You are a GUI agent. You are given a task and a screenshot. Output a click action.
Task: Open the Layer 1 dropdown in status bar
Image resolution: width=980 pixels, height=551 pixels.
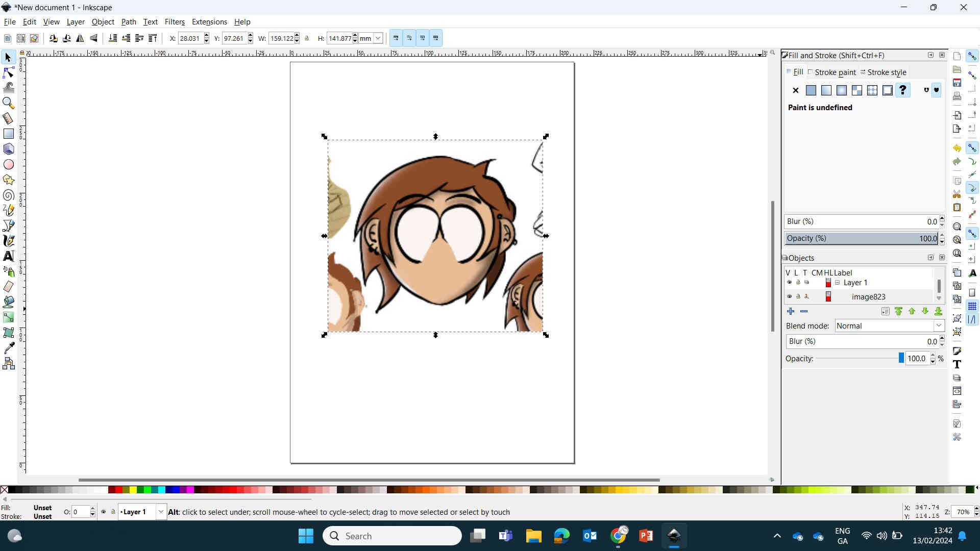point(161,512)
